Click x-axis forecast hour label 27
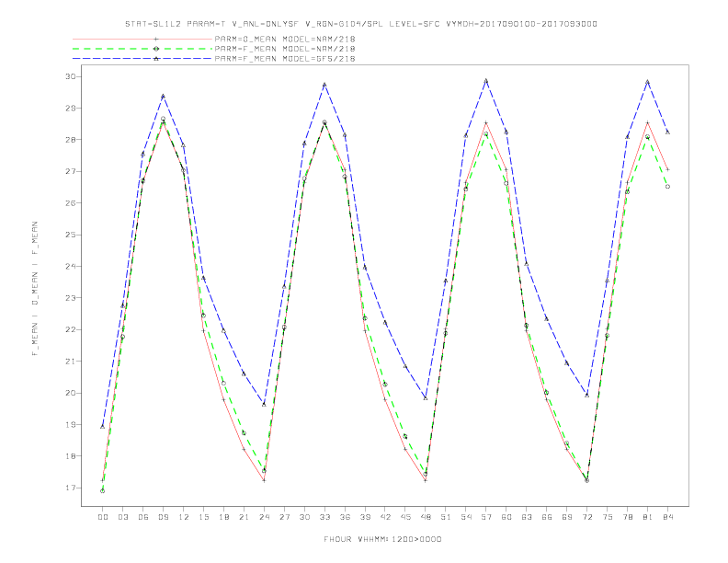 tap(284, 517)
